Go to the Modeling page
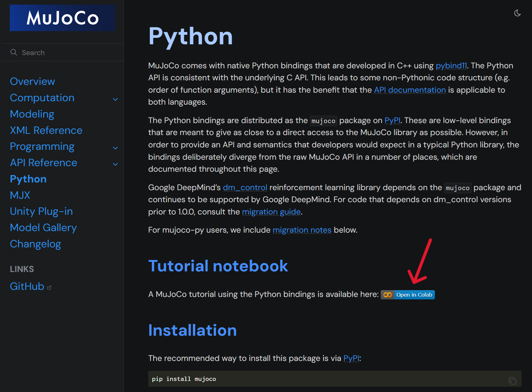Viewport: 532px width, 392px height. [32, 114]
